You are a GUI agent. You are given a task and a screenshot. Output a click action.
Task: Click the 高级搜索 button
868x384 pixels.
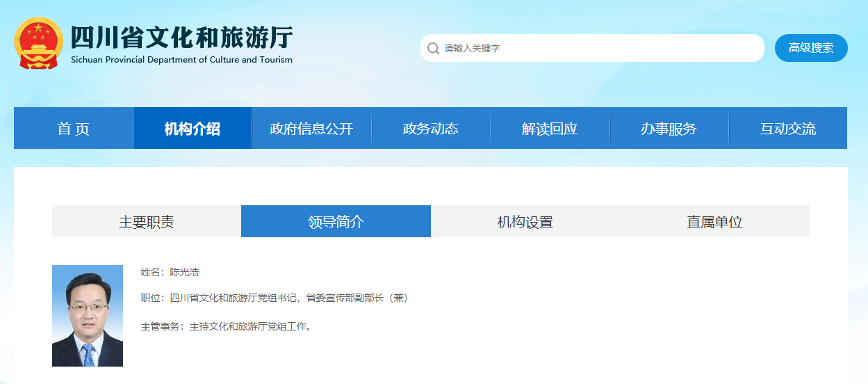click(811, 48)
